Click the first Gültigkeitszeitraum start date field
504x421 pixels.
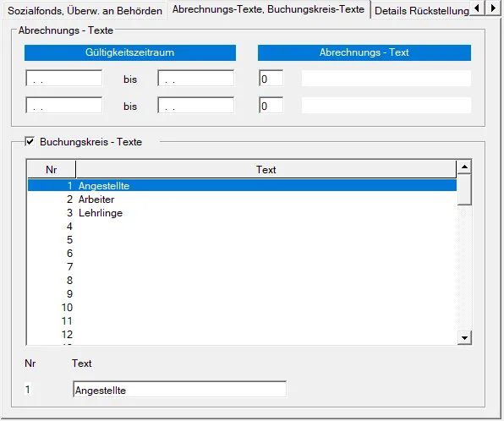(64, 78)
